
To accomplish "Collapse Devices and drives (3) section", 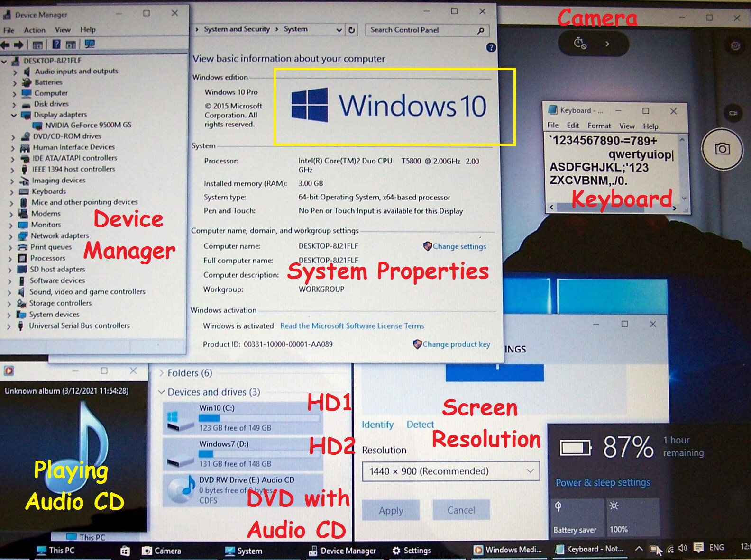I will (161, 392).
